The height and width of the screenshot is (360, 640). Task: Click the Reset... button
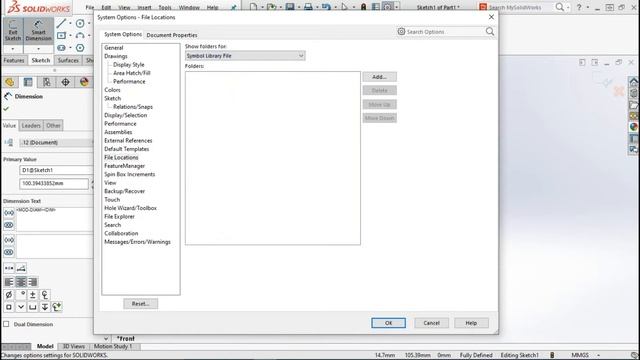(x=140, y=304)
